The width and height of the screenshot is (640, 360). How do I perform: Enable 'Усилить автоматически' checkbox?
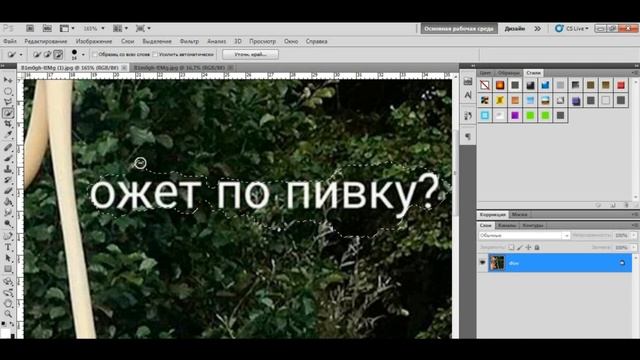155,54
